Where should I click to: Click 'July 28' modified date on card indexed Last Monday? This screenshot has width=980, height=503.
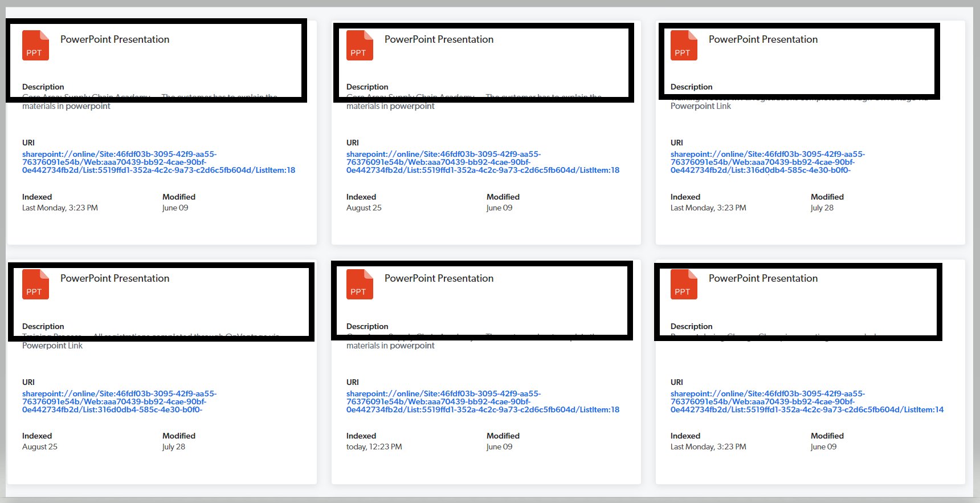[822, 208]
